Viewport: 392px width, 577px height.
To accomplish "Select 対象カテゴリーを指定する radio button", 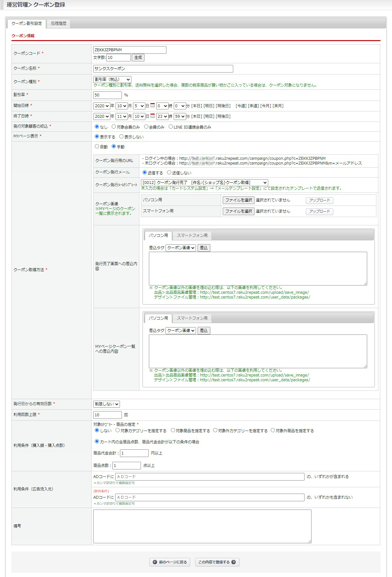I will tap(117, 430).
